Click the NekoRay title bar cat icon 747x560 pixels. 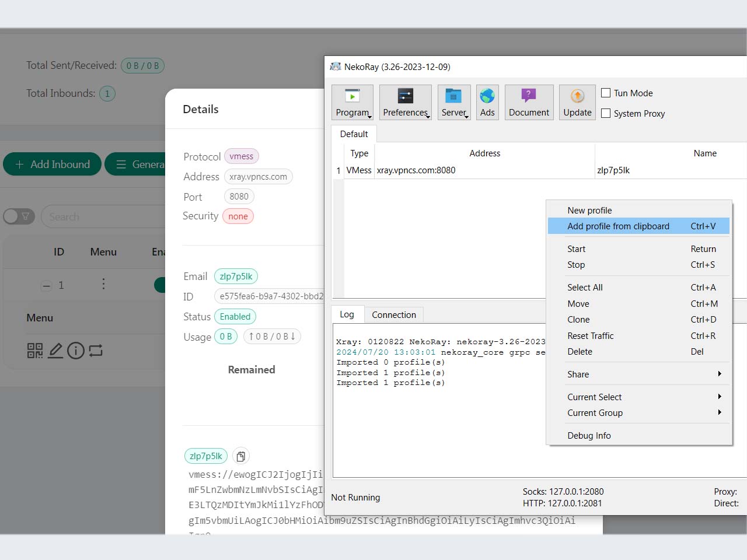point(336,66)
